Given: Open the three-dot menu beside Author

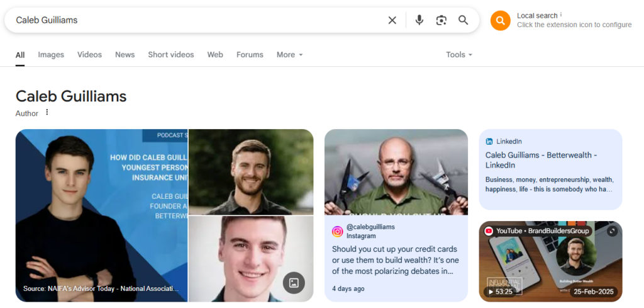Looking at the screenshot, I should coord(47,112).
